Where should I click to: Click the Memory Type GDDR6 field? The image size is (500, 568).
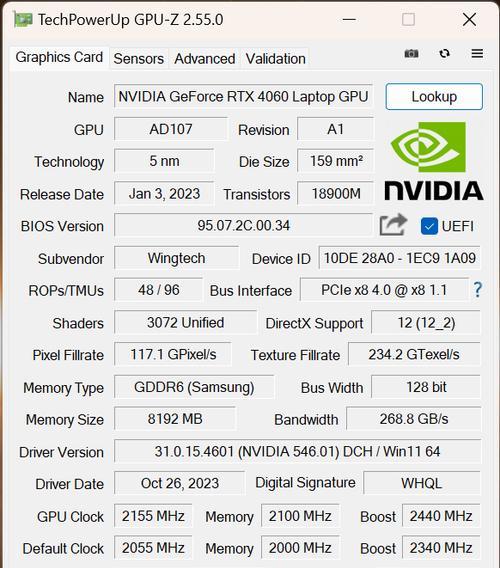pos(194,387)
